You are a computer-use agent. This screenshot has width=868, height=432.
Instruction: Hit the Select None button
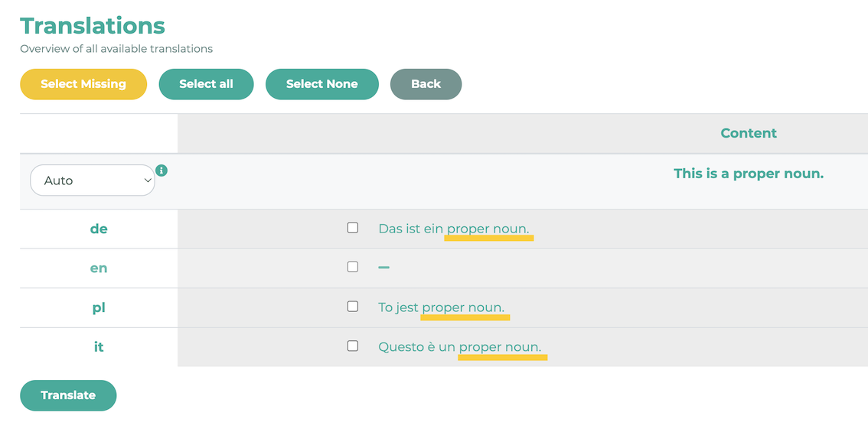tap(321, 84)
